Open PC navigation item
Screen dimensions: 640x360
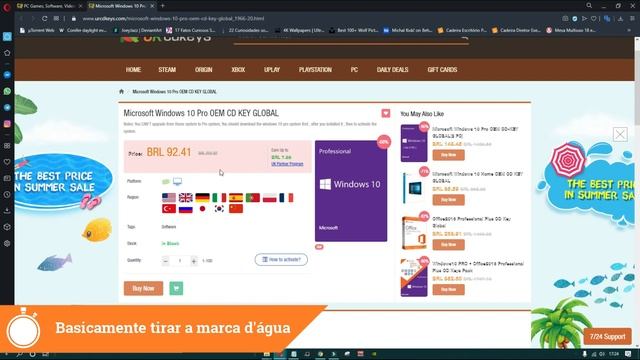pyautogui.click(x=354, y=70)
